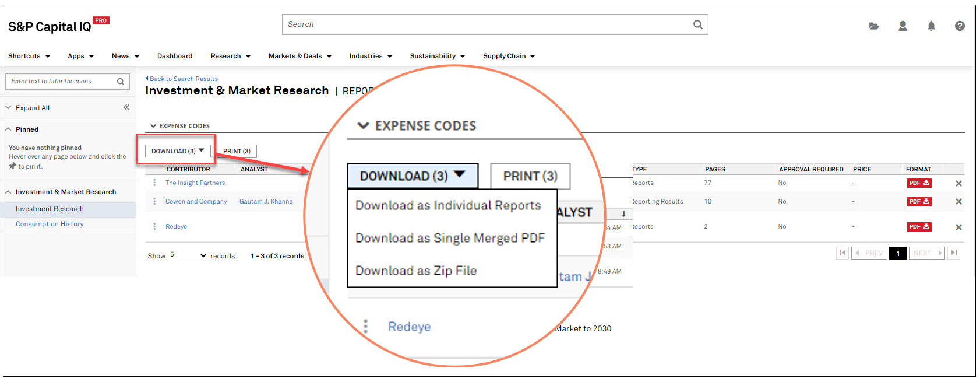The width and height of the screenshot is (980, 382).
Task: Remove the Redeye report row
Action: pyautogui.click(x=958, y=227)
